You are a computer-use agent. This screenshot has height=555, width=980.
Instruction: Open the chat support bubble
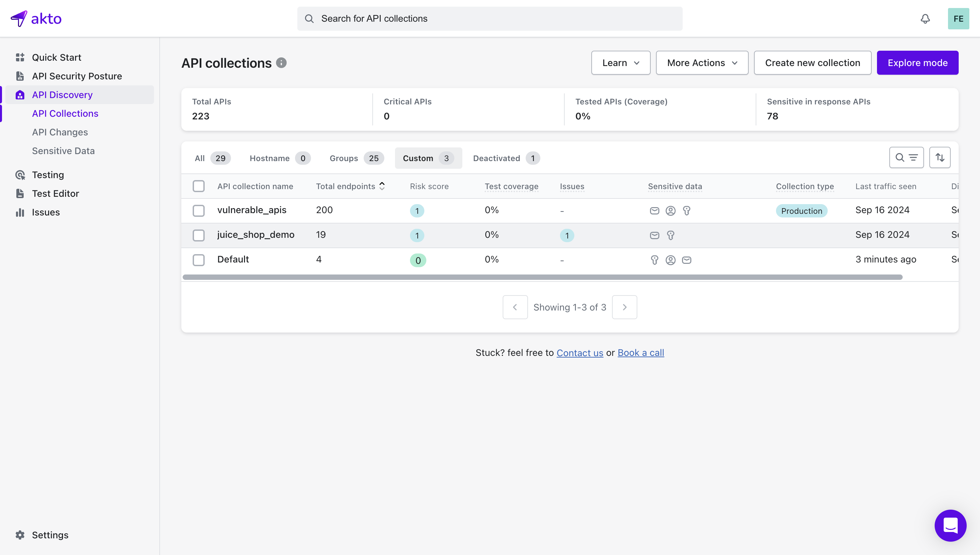click(x=950, y=525)
